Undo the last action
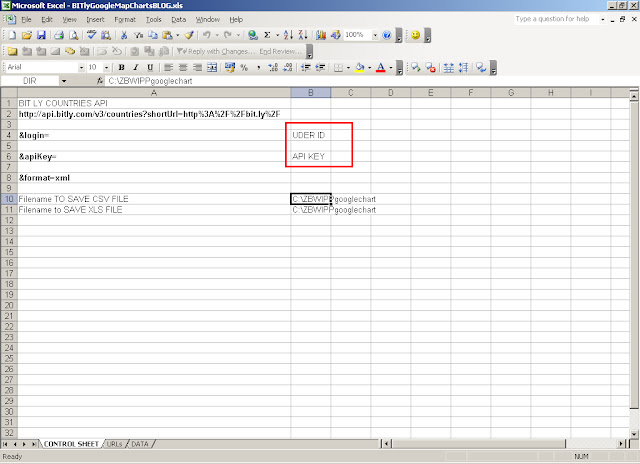 point(207,35)
